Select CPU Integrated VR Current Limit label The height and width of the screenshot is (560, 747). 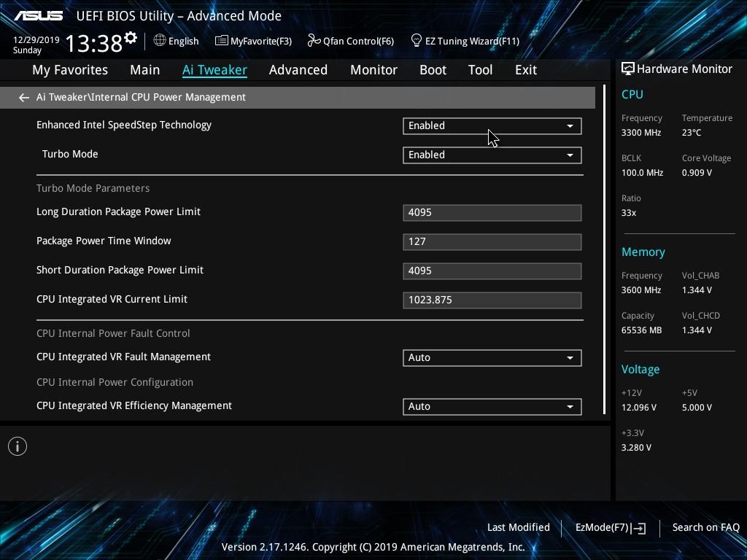[112, 299]
